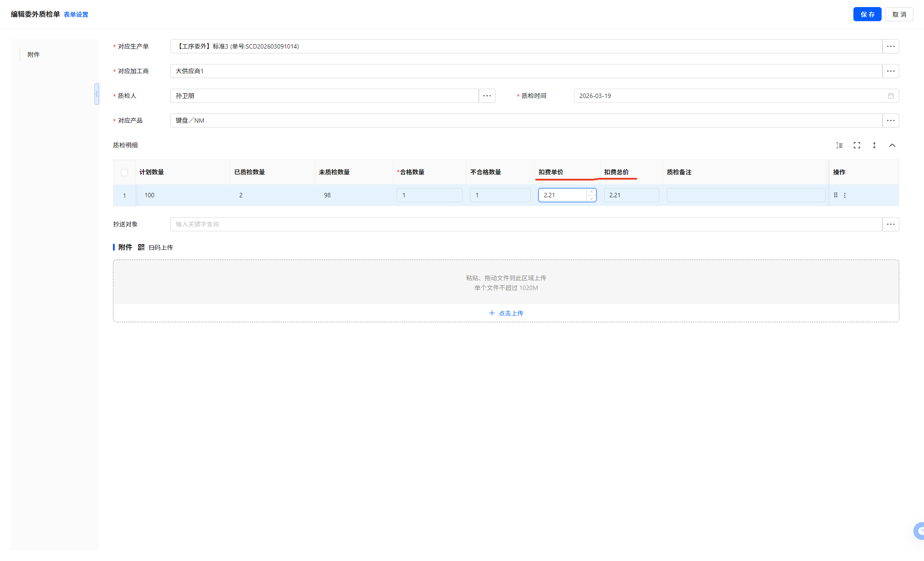The height and width of the screenshot is (561, 924).
Task: Collapse the left sidebar panel handle
Action: coord(97,94)
